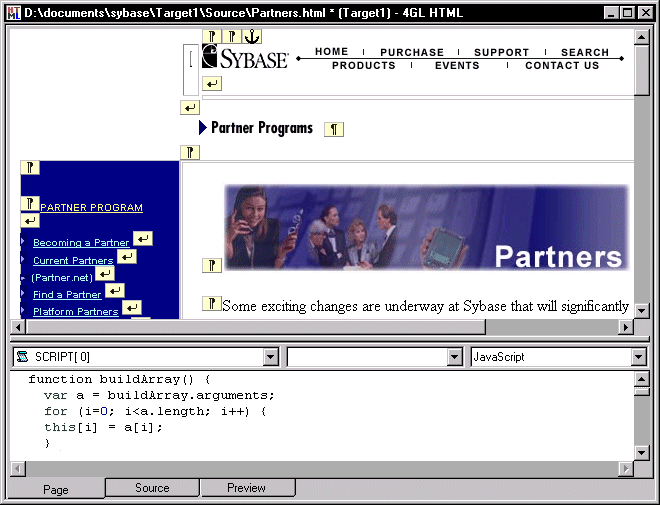Click page view horizontal scrollbar thumb

pos(256,327)
